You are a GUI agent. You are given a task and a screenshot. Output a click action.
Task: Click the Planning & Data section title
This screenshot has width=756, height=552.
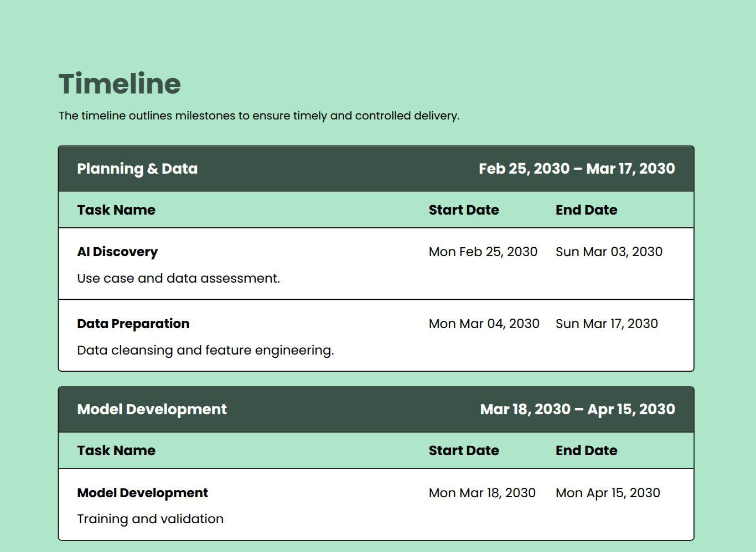[137, 169]
